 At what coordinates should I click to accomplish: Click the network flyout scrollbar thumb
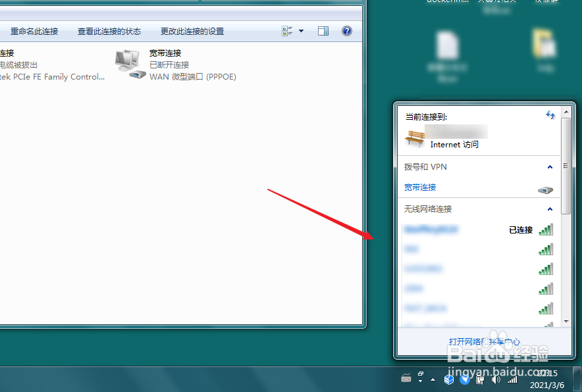(x=566, y=166)
